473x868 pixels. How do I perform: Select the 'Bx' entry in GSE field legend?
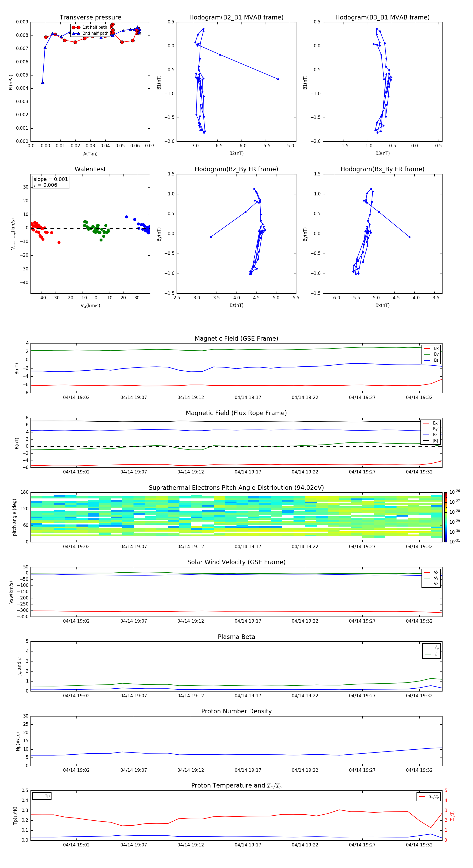[431, 349]
